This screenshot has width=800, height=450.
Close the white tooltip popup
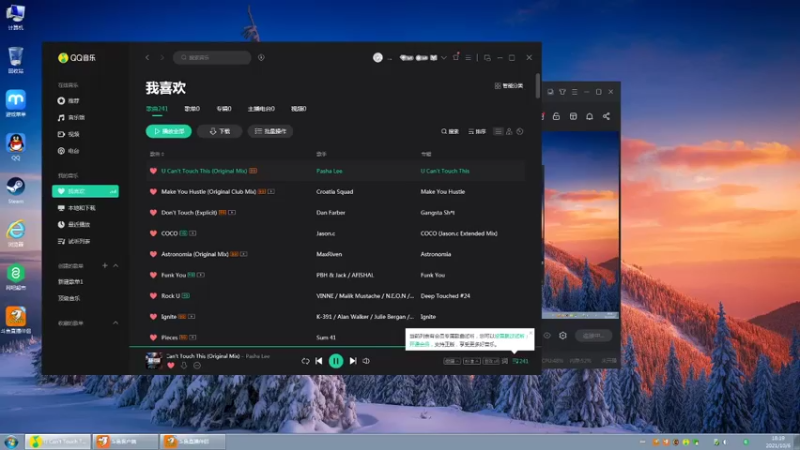coord(530,333)
